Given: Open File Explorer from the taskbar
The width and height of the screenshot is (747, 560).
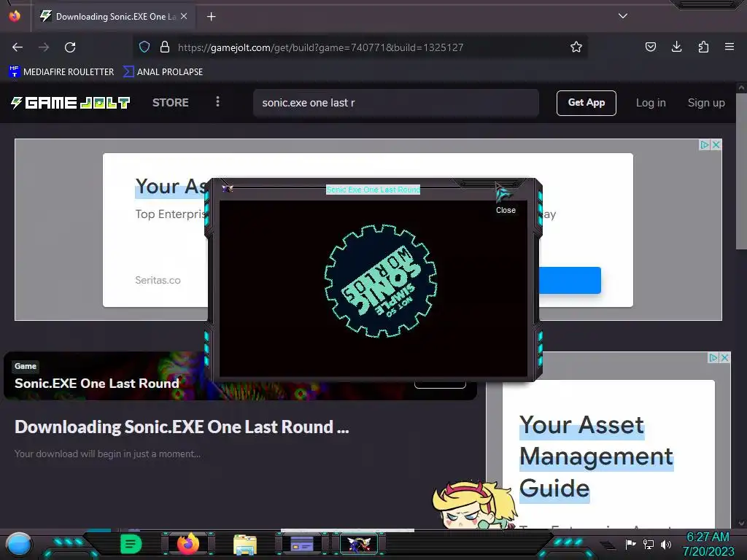Looking at the screenshot, I should click(x=245, y=544).
